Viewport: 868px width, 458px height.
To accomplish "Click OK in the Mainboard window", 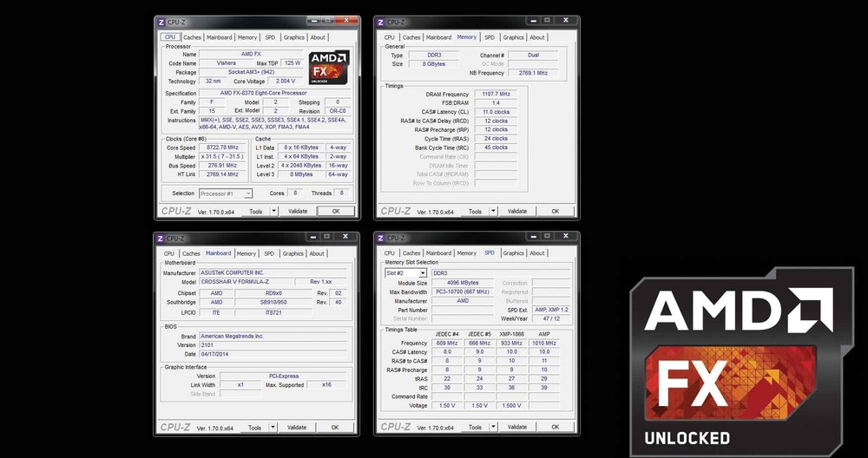I will (335, 428).
